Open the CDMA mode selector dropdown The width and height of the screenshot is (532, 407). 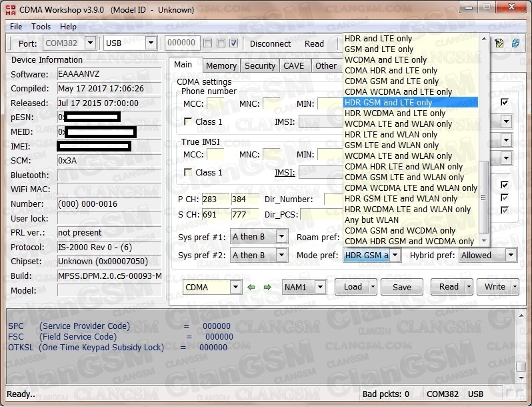click(235, 287)
